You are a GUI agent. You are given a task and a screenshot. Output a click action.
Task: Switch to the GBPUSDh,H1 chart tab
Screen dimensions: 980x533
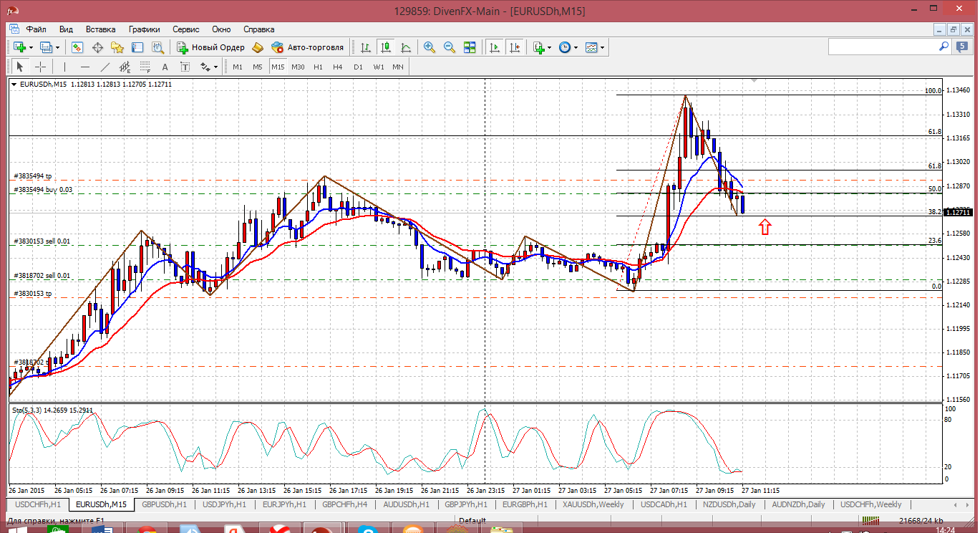point(164,504)
